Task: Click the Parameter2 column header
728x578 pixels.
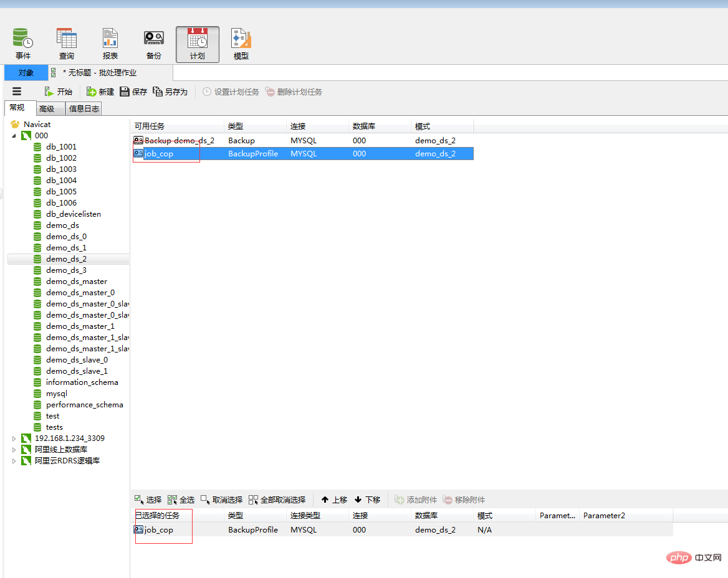Action: (x=626, y=515)
